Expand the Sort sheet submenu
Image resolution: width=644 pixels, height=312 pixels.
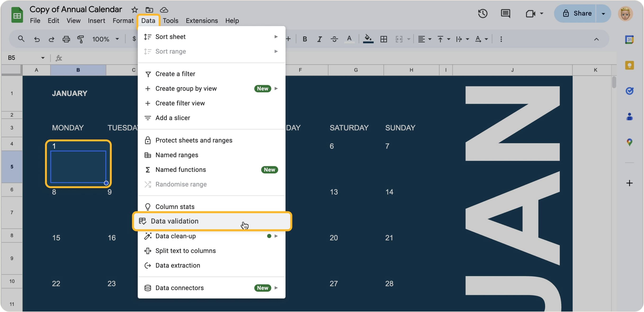(276, 36)
